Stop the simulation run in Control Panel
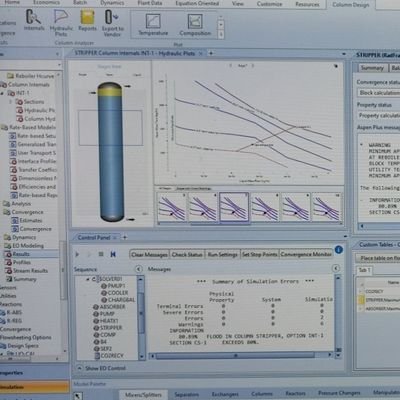400x400 pixels. pyautogui.click(x=101, y=254)
